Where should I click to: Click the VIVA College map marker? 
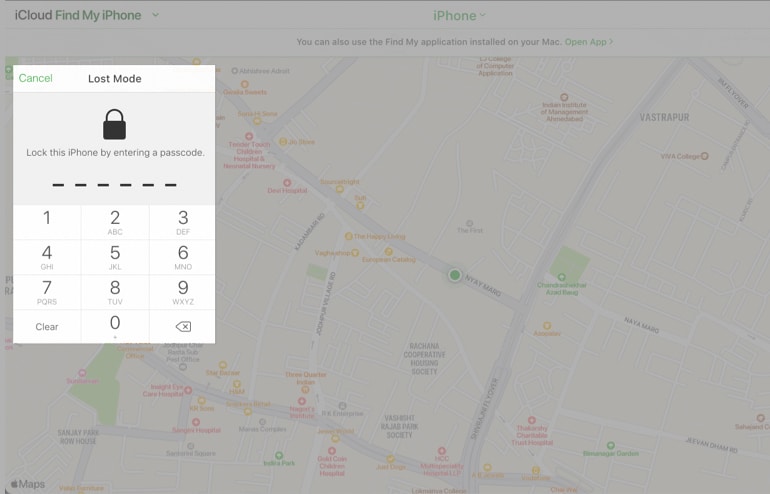pos(704,156)
